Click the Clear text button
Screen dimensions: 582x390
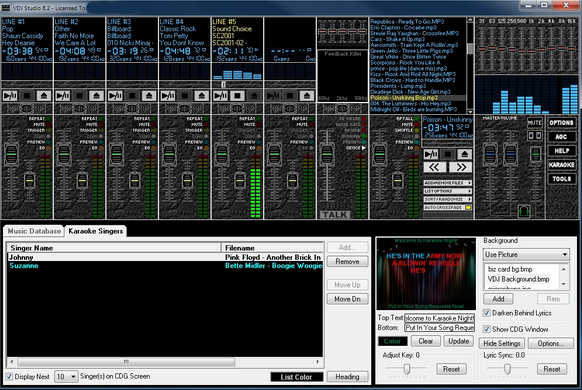tap(426, 341)
